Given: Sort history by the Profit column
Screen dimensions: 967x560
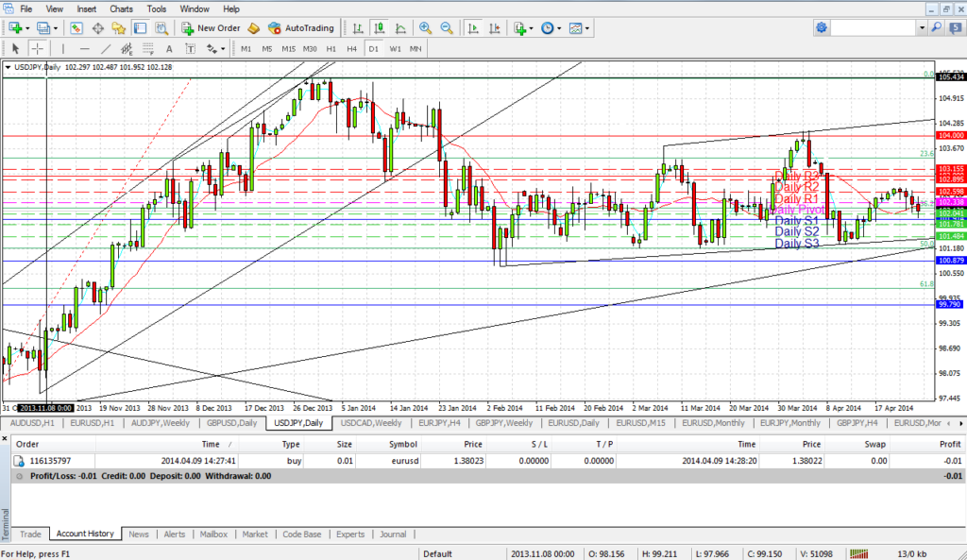Looking at the screenshot, I should tap(928, 444).
